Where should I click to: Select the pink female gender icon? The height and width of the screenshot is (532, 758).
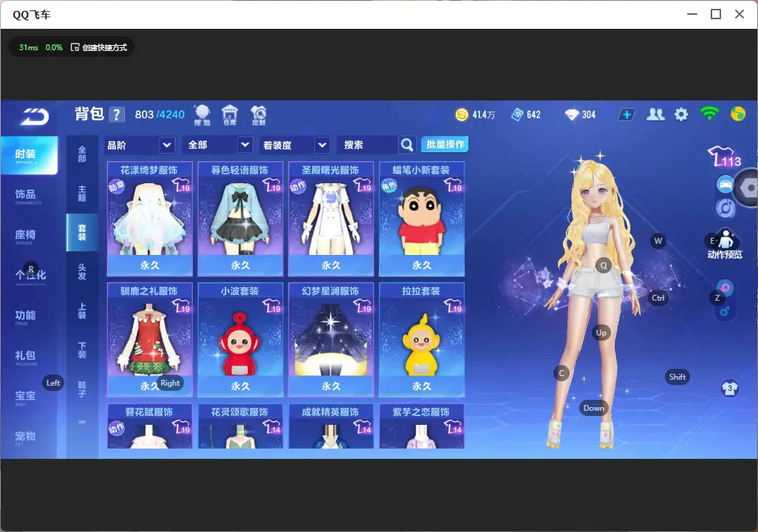(x=725, y=287)
